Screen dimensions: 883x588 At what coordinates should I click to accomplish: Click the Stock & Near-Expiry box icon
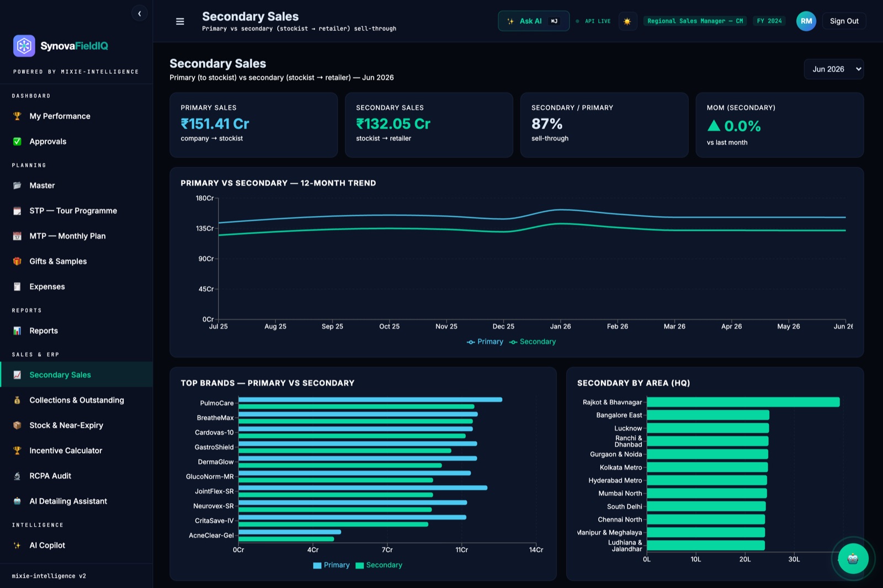(x=17, y=425)
